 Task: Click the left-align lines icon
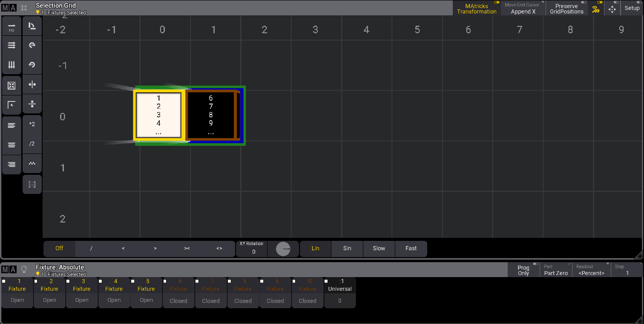pos(11,125)
